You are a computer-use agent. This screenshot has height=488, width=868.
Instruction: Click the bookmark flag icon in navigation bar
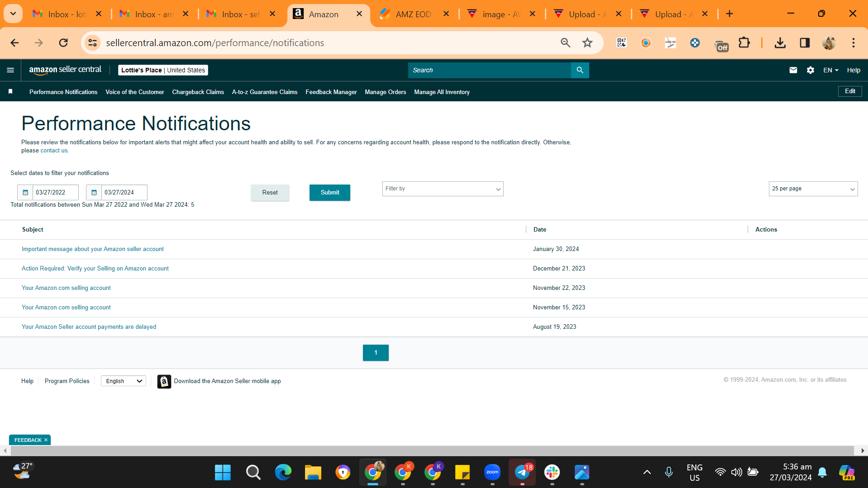10,92
